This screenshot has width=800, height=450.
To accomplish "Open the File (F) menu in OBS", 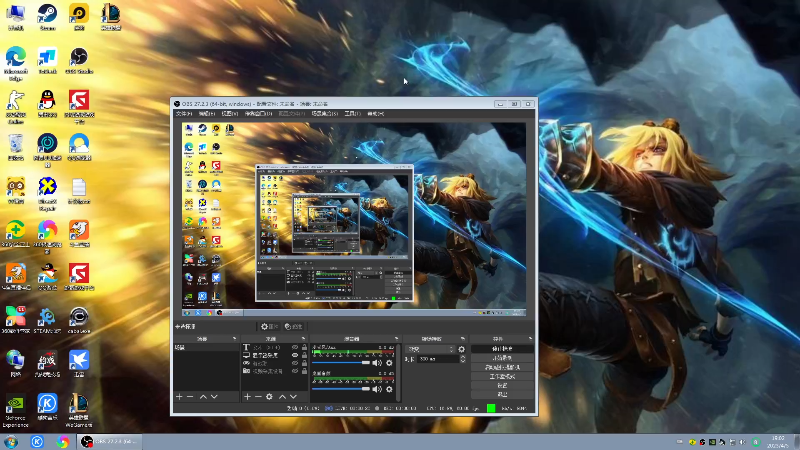I will click(184, 113).
